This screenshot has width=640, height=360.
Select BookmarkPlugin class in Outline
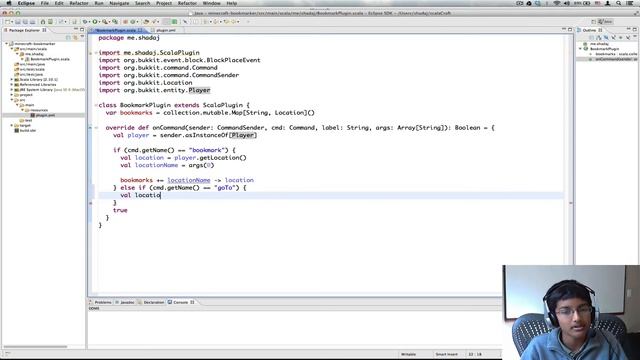coord(604,49)
